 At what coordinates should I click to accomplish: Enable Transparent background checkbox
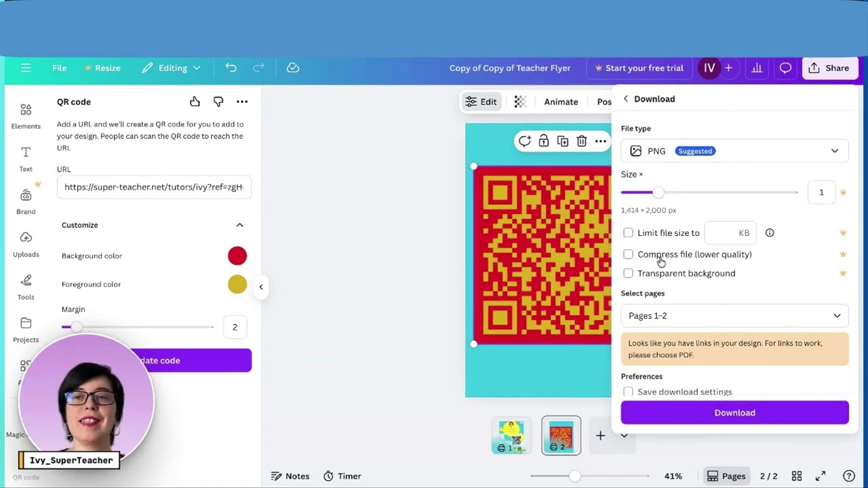628,274
